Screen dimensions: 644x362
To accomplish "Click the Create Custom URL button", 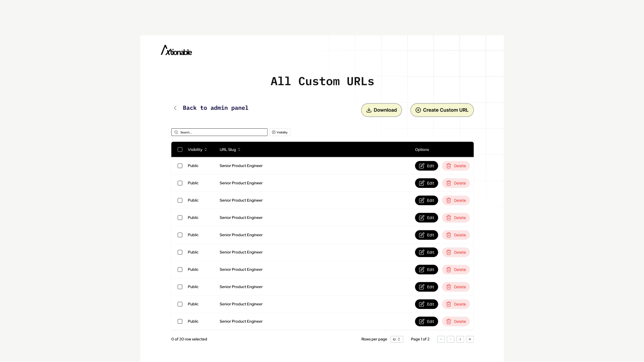I will tap(442, 110).
